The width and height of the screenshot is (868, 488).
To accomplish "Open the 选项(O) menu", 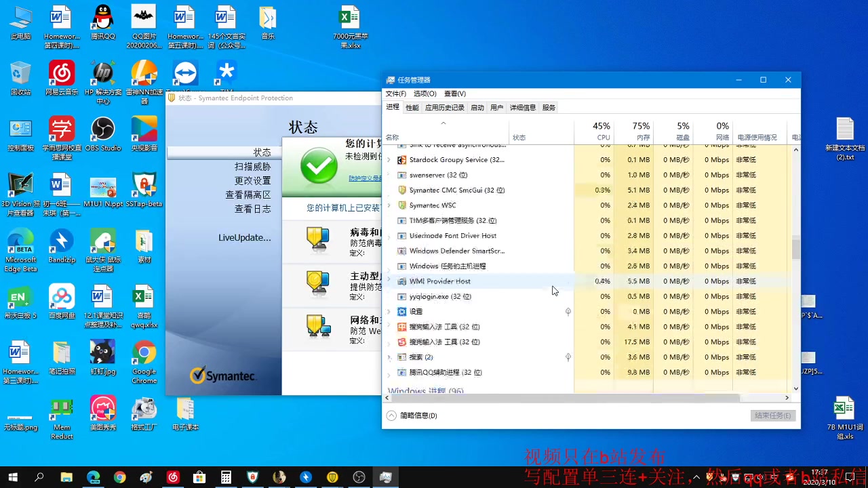I will pos(425,94).
